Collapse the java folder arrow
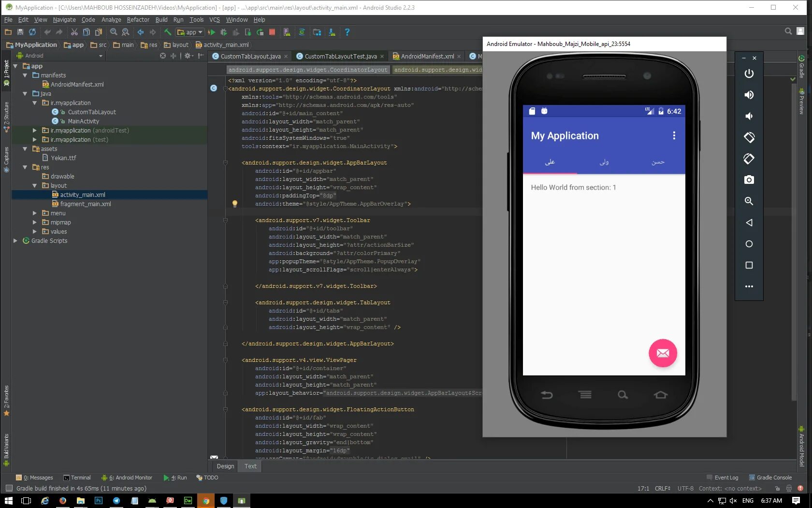This screenshot has width=812, height=508. (25, 93)
